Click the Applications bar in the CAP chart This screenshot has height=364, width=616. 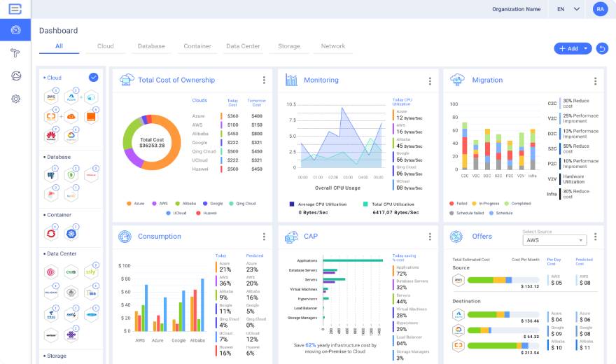(353, 260)
